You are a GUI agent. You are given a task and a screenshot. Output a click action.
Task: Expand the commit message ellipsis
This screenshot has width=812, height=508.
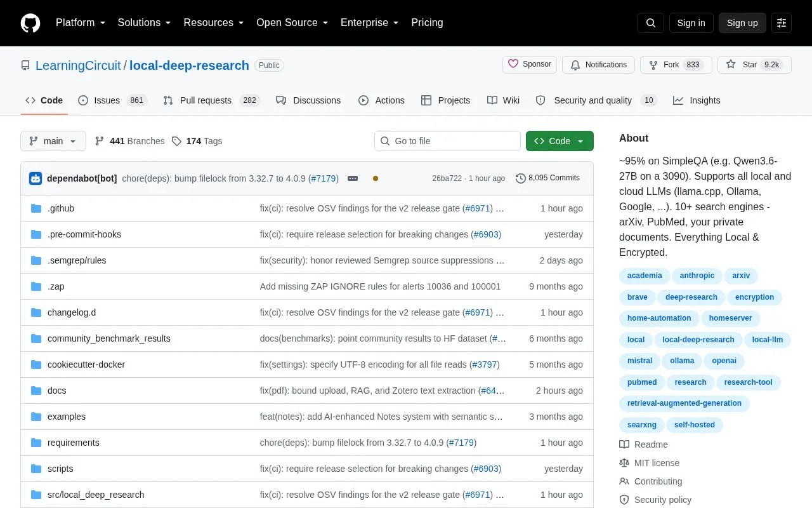[x=353, y=178]
